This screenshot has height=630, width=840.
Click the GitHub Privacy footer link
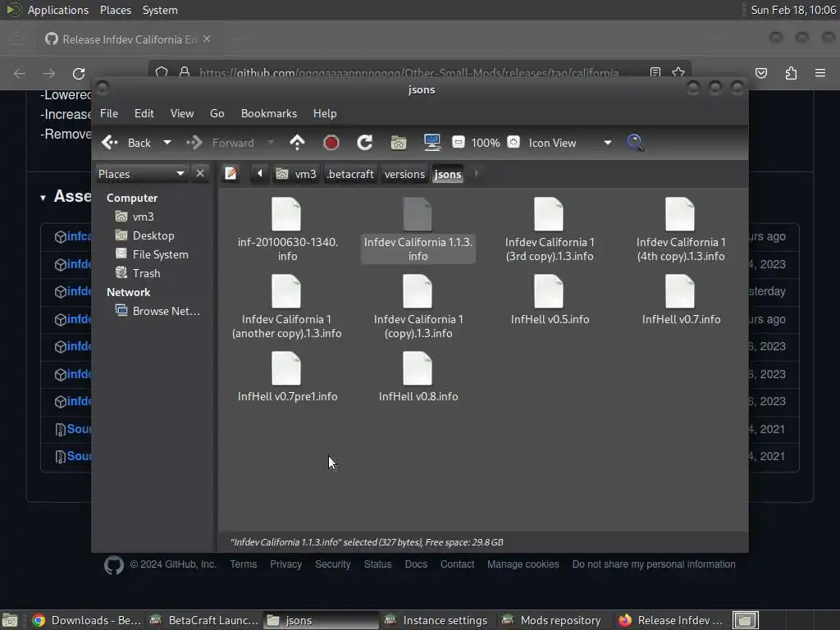(285, 564)
